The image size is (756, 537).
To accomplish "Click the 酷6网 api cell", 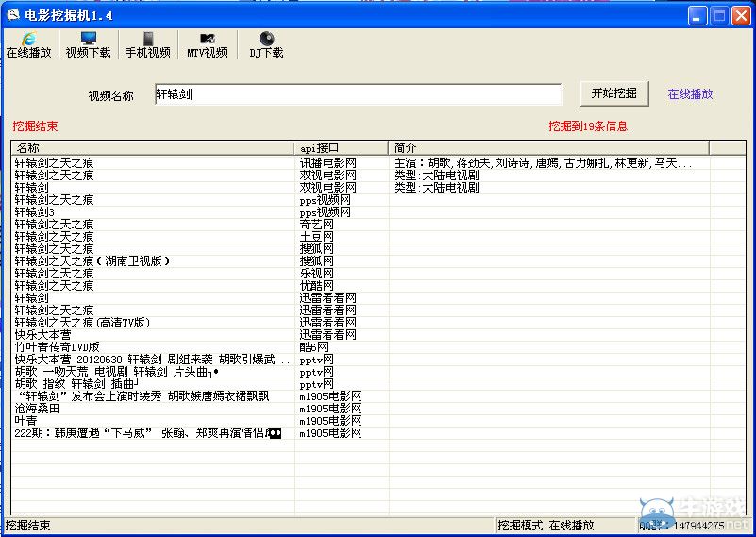I will (314, 347).
